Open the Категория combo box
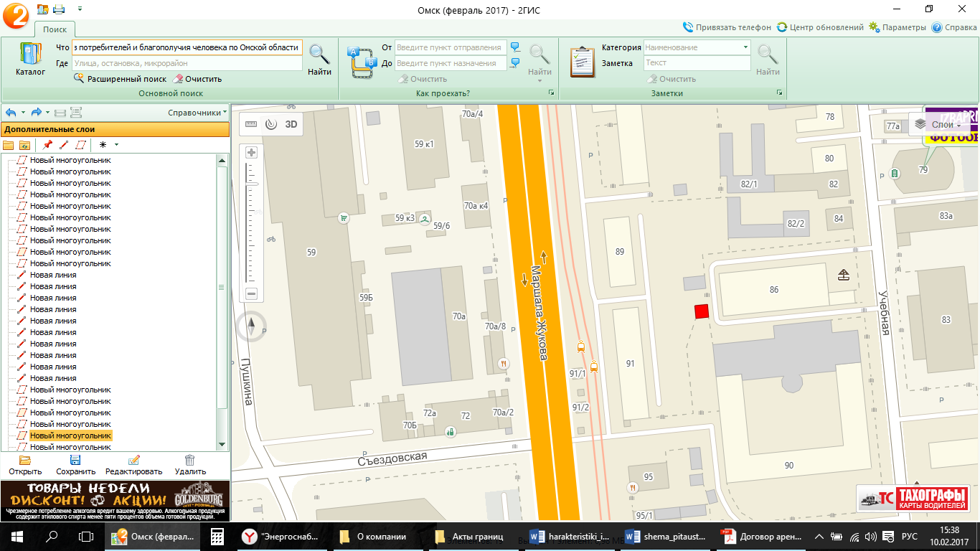The width and height of the screenshot is (980, 551). pyautogui.click(x=697, y=47)
